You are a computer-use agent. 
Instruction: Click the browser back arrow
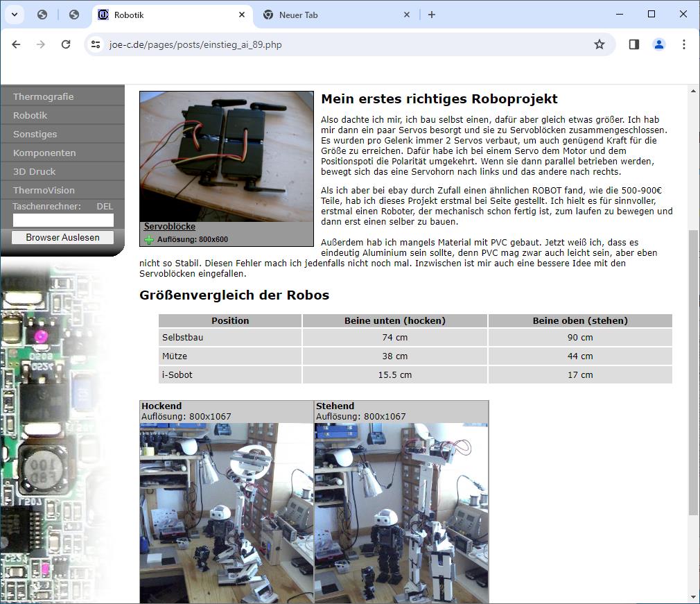pos(16,44)
